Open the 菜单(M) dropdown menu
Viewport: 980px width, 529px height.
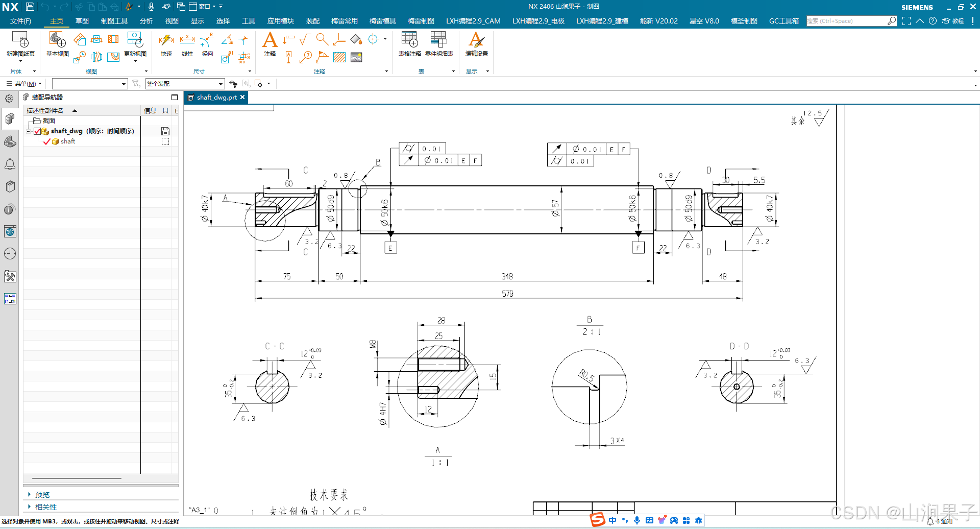pos(24,84)
